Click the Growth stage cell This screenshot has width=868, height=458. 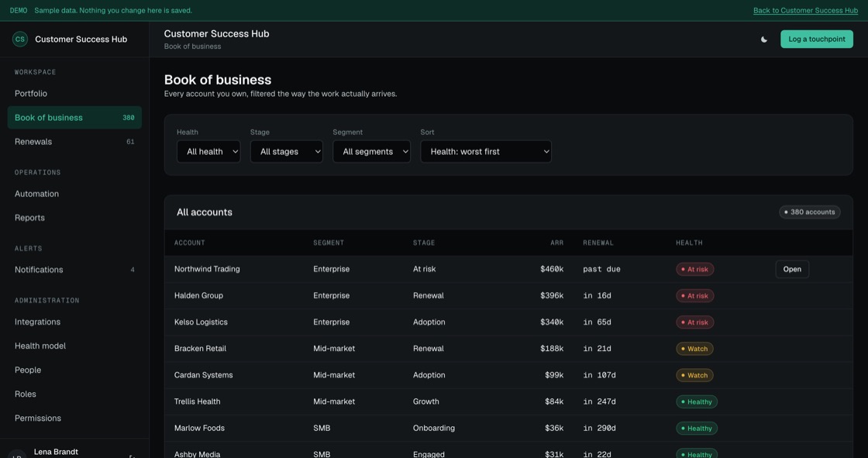point(425,401)
